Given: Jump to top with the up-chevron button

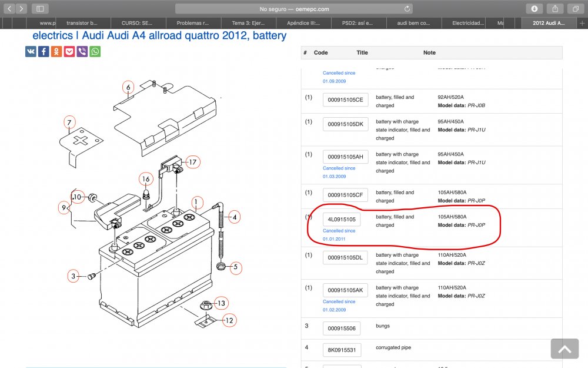Looking at the screenshot, I should click(x=564, y=349).
